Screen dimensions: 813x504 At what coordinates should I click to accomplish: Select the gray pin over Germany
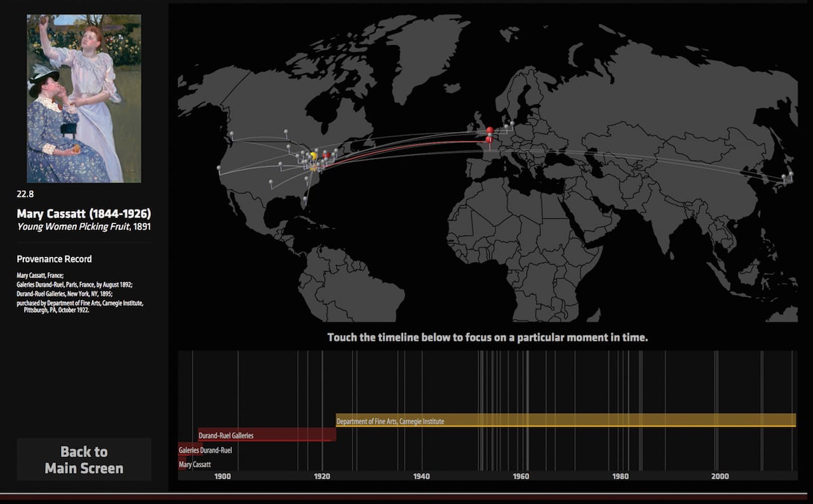tap(513, 123)
